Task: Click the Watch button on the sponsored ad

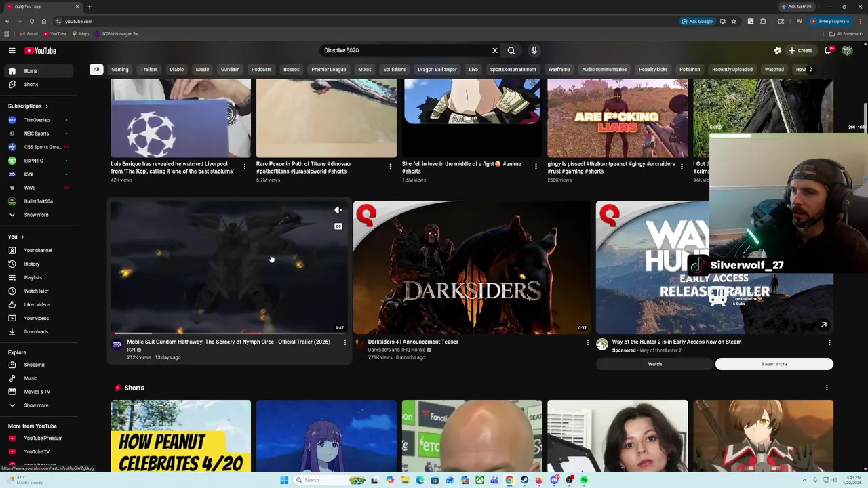Action: [654, 364]
